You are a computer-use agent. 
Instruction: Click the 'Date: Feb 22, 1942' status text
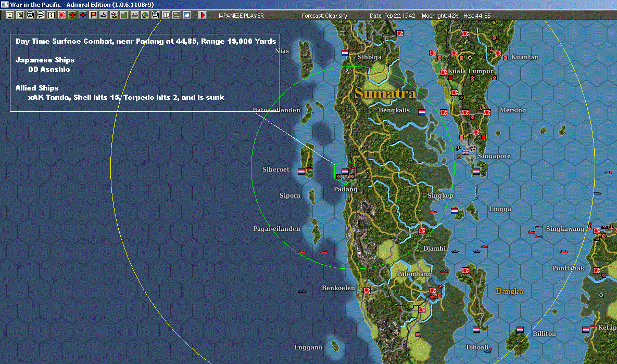[x=392, y=16]
